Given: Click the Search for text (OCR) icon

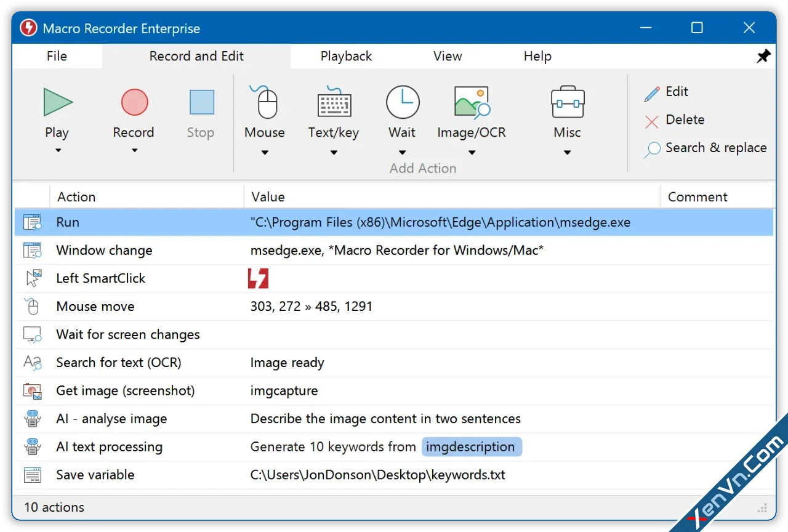Looking at the screenshot, I should (x=32, y=363).
